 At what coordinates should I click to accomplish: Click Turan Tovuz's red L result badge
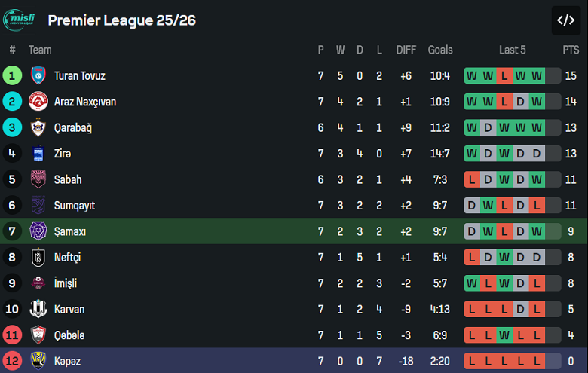coord(504,75)
